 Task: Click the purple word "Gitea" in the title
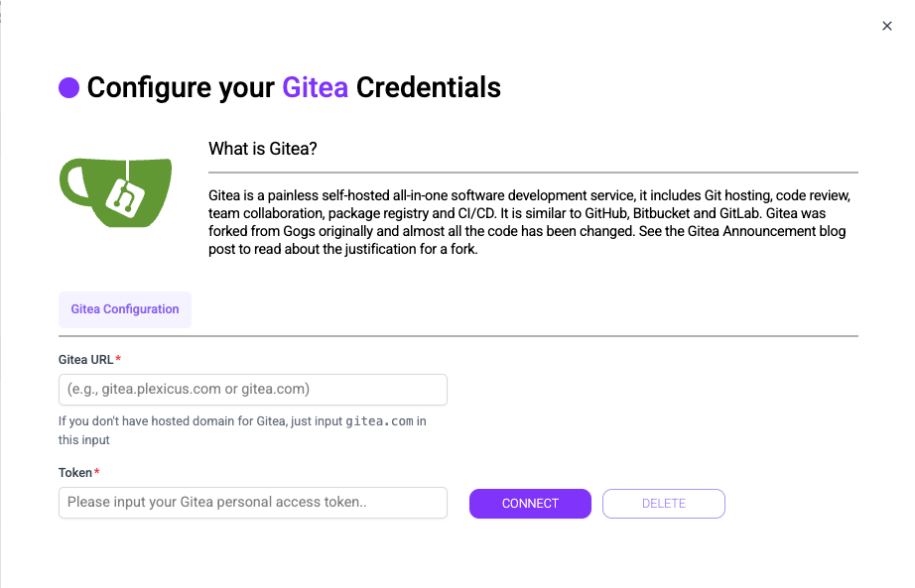click(315, 87)
